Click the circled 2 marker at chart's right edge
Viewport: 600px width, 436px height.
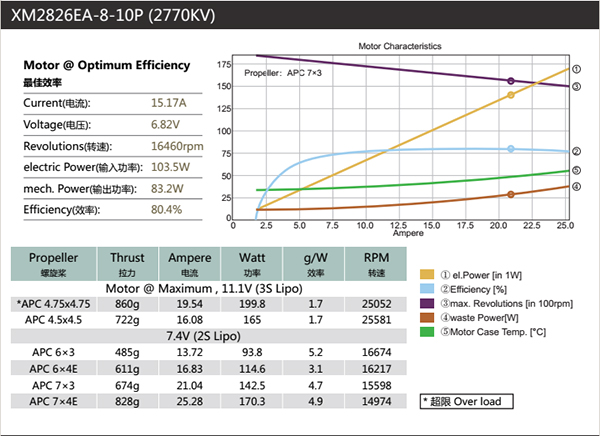pos(577,152)
